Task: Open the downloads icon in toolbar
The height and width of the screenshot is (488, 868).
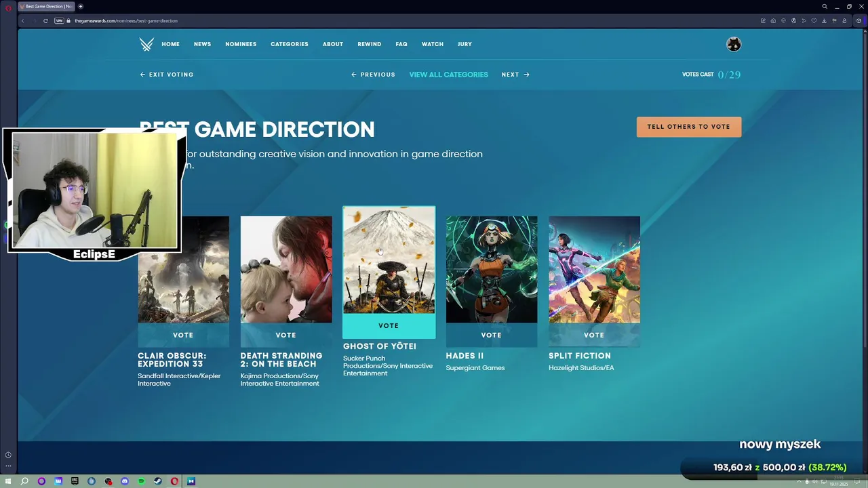Action: pyautogui.click(x=825, y=21)
